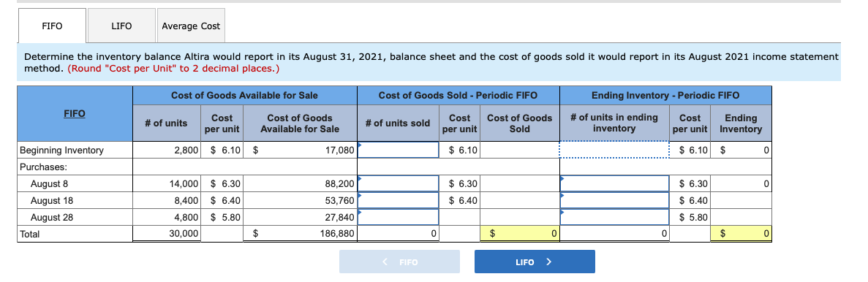Click units sold field for Beginning Inventory
868x282 pixels.
(398, 150)
